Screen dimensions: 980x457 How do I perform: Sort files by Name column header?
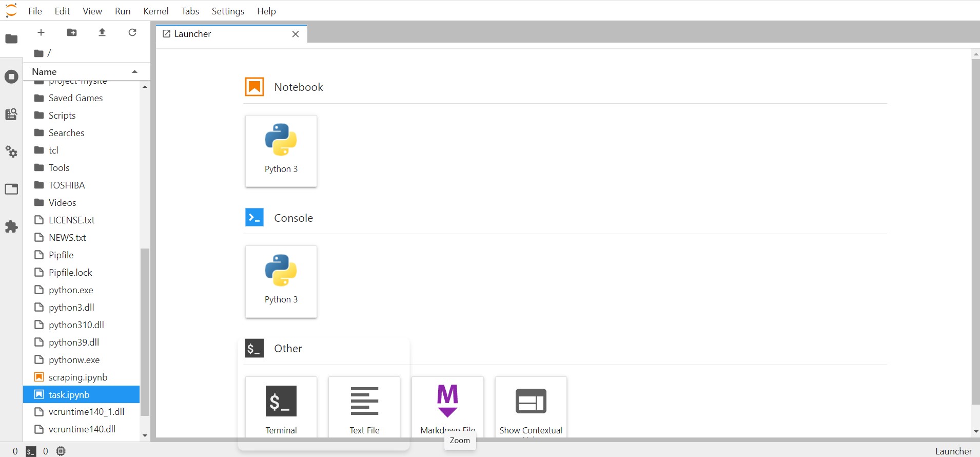pos(44,72)
